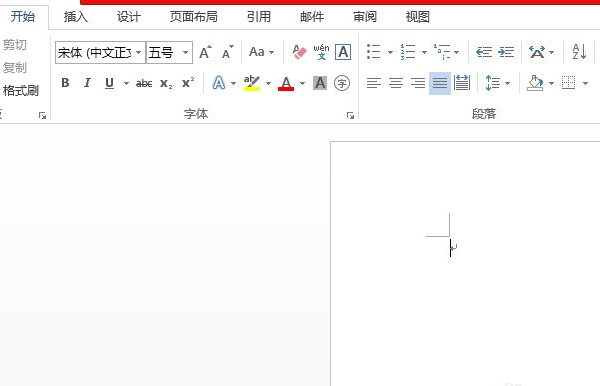Expand the borders dropdown arrow

click(585, 83)
